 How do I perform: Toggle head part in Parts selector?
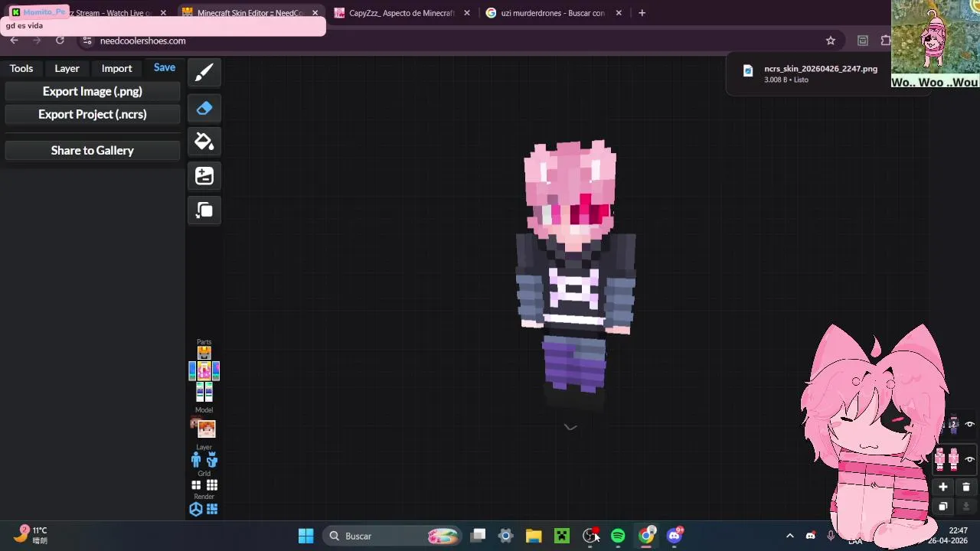click(x=204, y=353)
